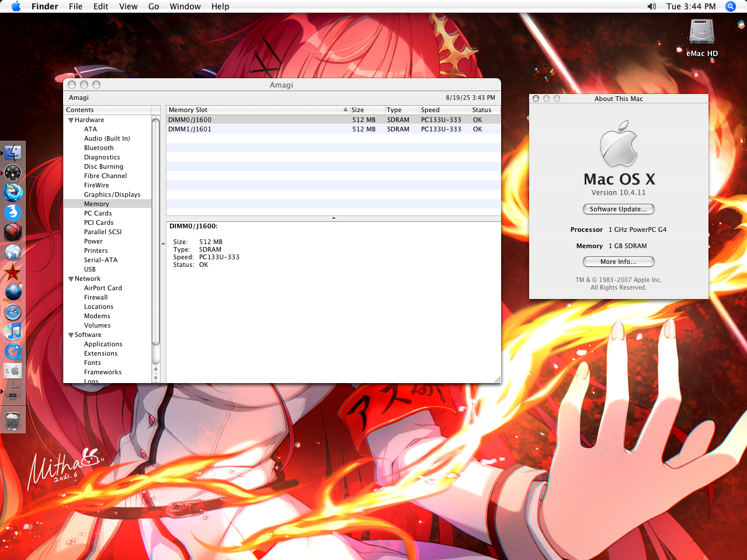Click the Version 10.4.11 text
The width and height of the screenshot is (747, 560).
tap(619, 193)
